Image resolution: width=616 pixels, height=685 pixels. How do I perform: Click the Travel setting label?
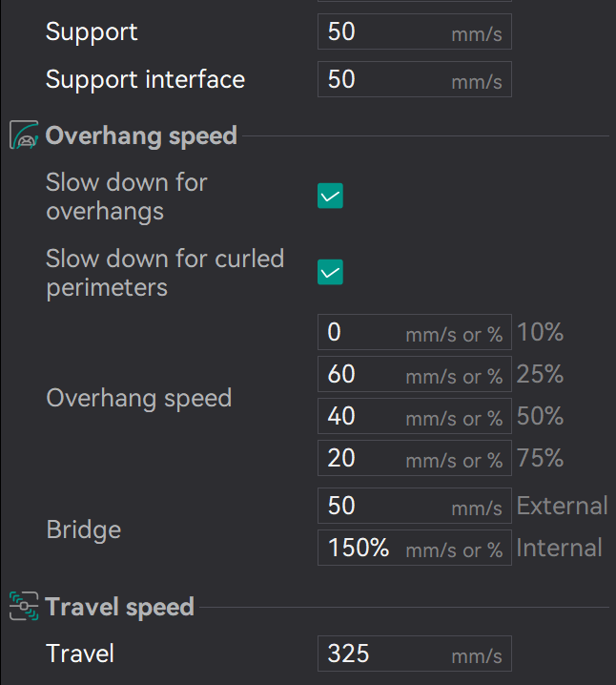click(80, 654)
